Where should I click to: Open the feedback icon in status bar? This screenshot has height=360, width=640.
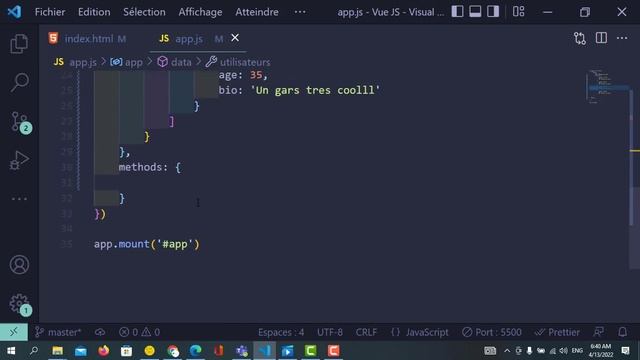tap(599, 332)
